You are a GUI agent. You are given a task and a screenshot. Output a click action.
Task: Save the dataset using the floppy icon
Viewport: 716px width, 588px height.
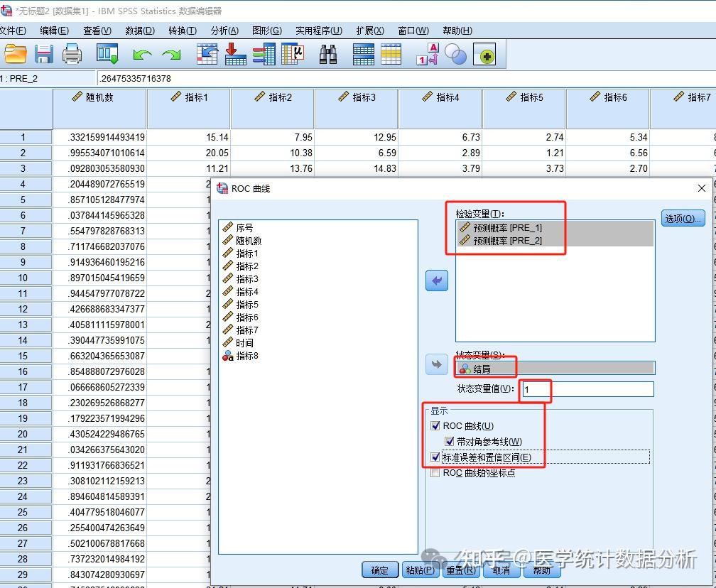[44, 54]
